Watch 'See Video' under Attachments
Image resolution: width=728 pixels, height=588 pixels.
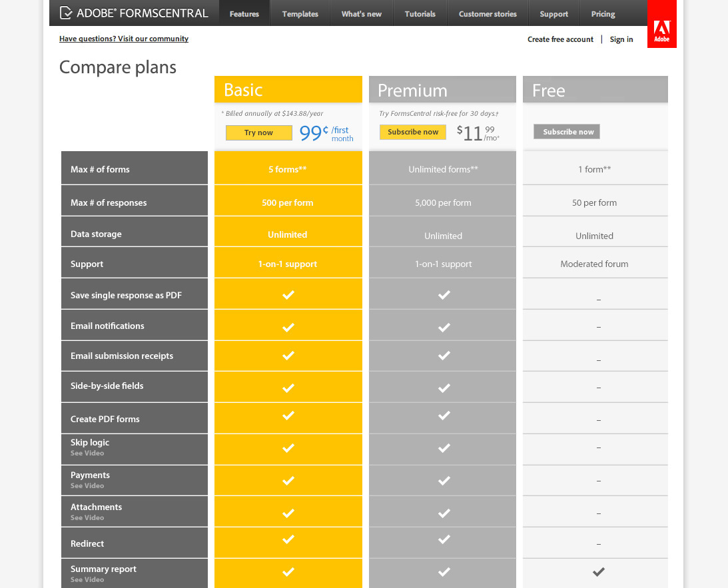click(87, 517)
